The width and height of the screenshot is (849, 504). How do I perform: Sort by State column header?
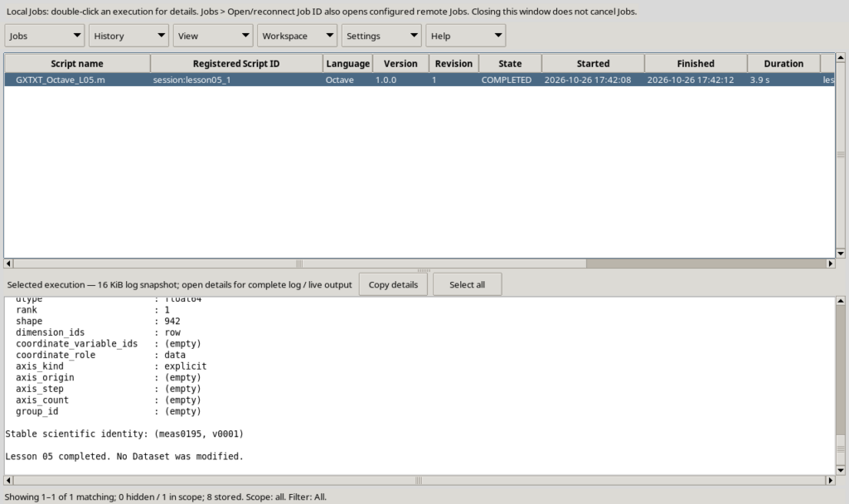pyautogui.click(x=510, y=63)
